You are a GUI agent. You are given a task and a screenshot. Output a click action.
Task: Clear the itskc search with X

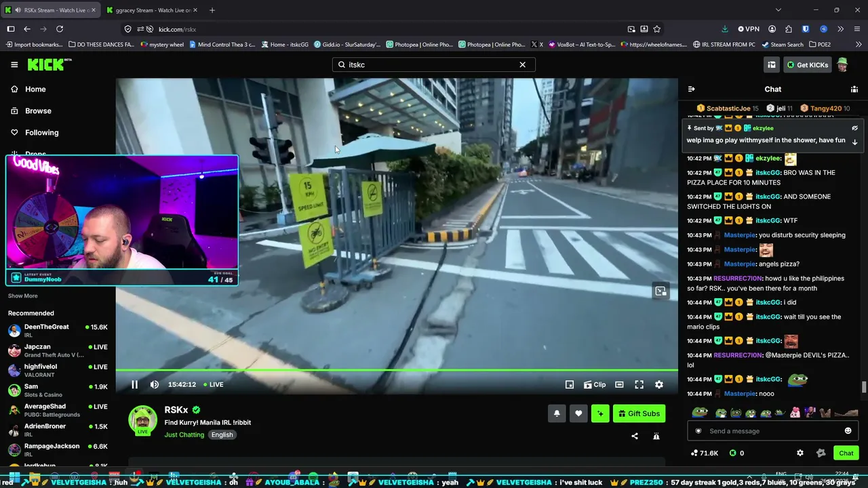click(522, 64)
